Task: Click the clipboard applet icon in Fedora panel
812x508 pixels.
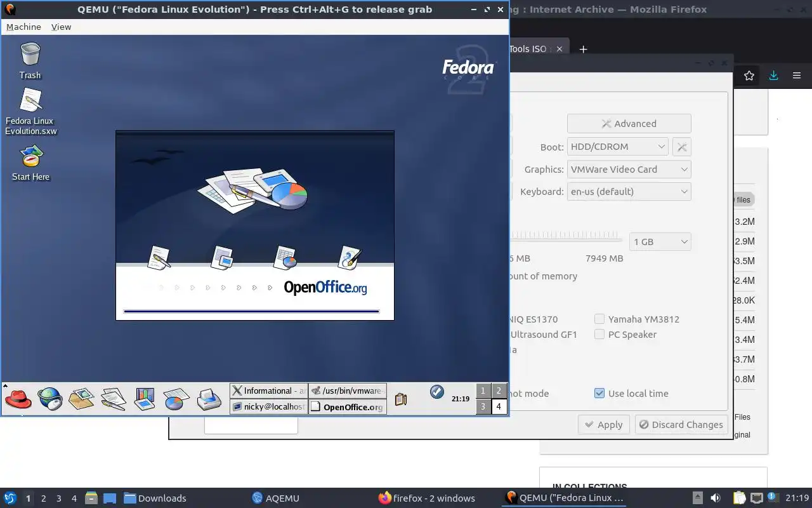Action: click(x=400, y=399)
